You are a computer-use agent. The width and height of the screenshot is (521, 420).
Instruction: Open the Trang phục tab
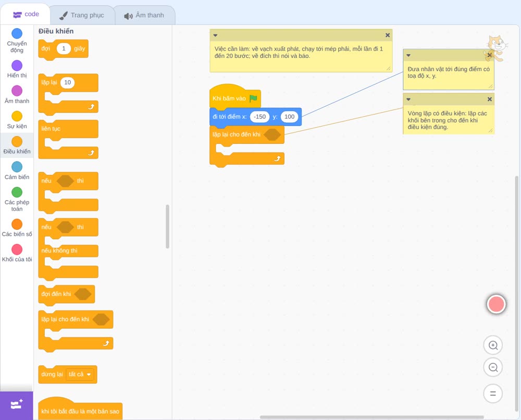tap(82, 15)
